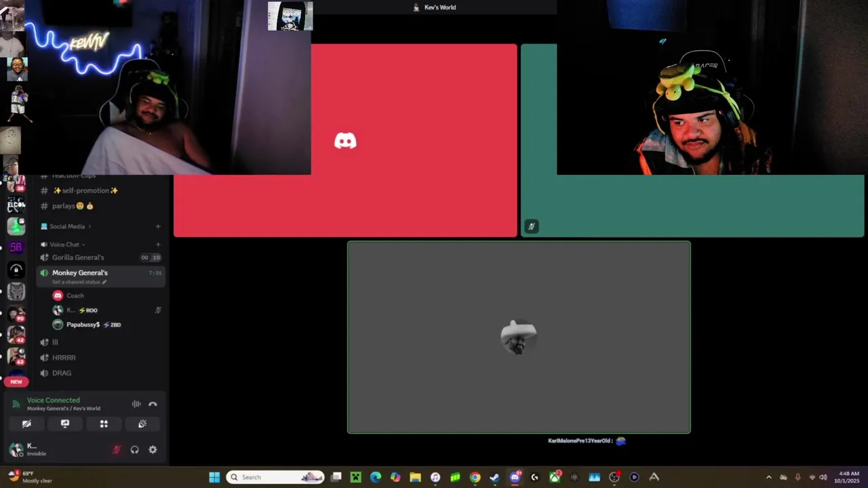Open the ELCON server icon

(x=16, y=205)
